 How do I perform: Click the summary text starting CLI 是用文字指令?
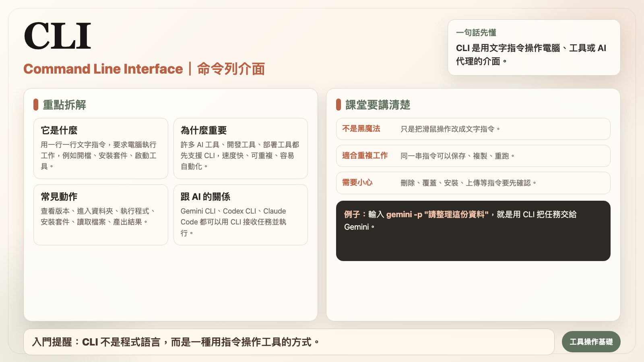(531, 54)
